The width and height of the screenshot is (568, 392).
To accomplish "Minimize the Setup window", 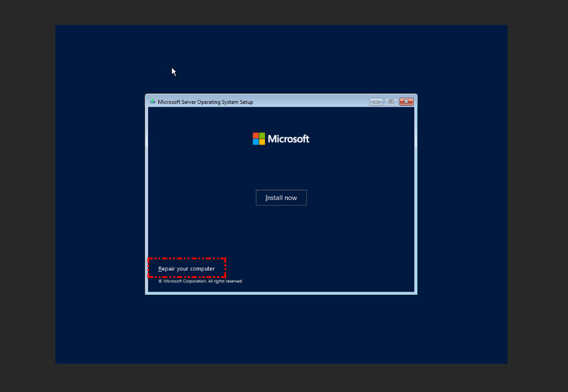I will point(376,102).
